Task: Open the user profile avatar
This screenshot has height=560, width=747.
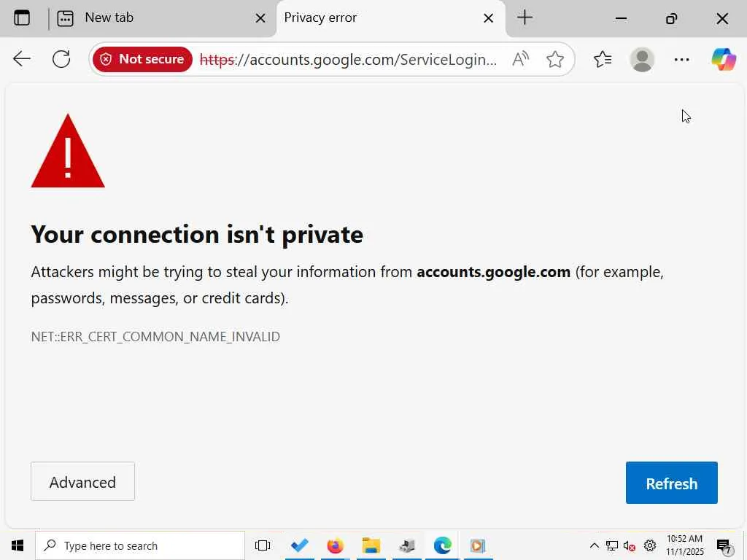Action: tap(642, 59)
